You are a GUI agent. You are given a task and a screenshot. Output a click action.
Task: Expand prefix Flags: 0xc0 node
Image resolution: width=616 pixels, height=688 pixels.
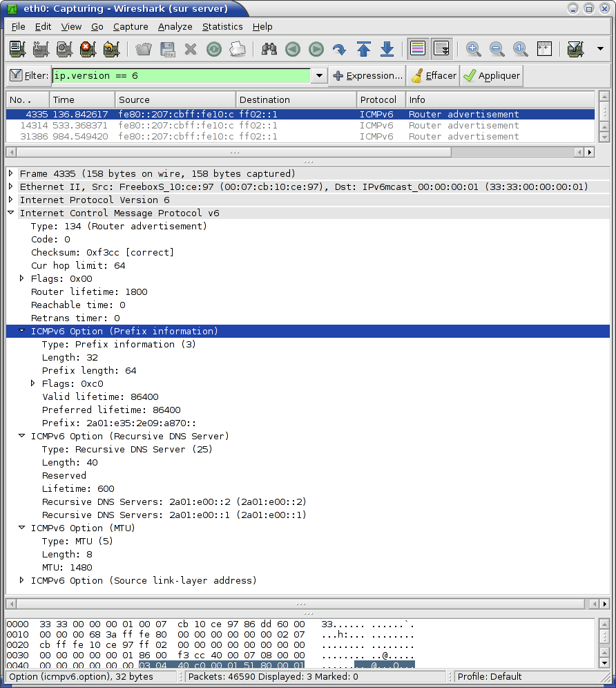coord(33,383)
